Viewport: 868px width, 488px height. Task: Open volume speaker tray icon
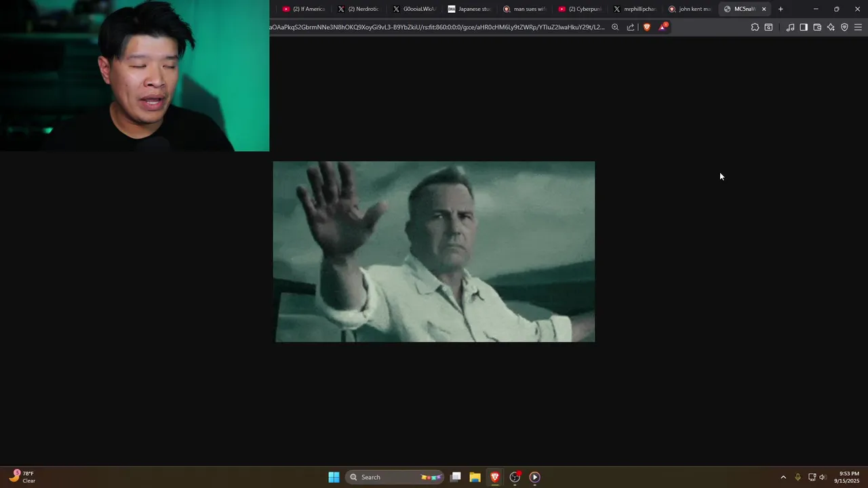[823, 477]
